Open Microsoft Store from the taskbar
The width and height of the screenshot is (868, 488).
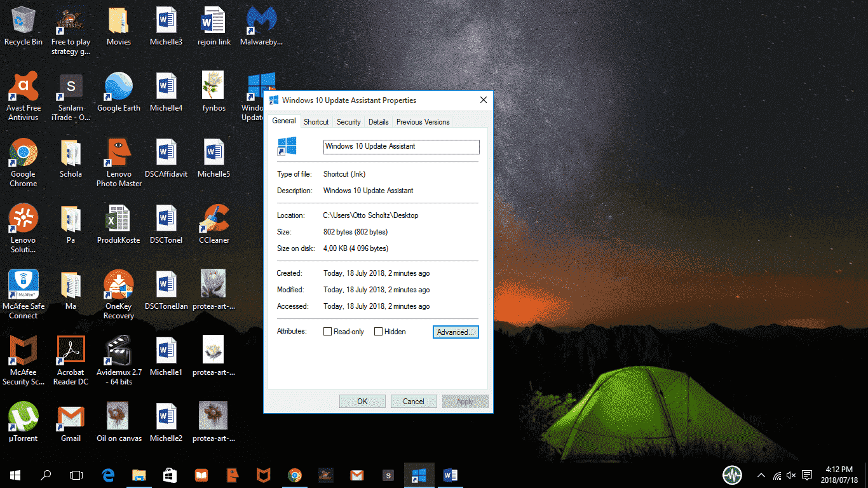coord(170,475)
